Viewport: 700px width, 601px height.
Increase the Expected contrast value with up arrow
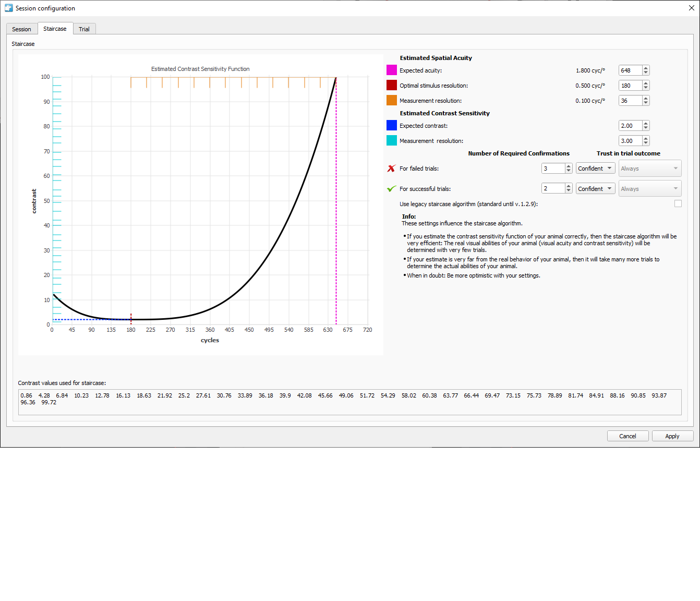coord(646,124)
